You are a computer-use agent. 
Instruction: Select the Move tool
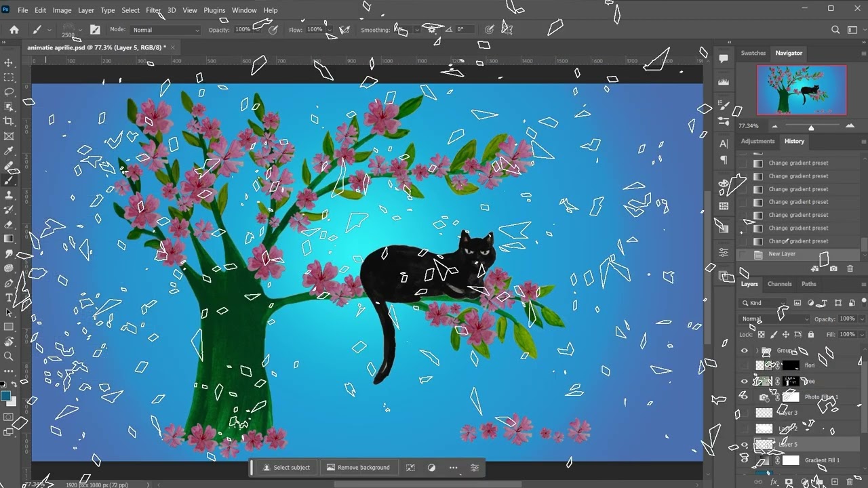(9, 62)
